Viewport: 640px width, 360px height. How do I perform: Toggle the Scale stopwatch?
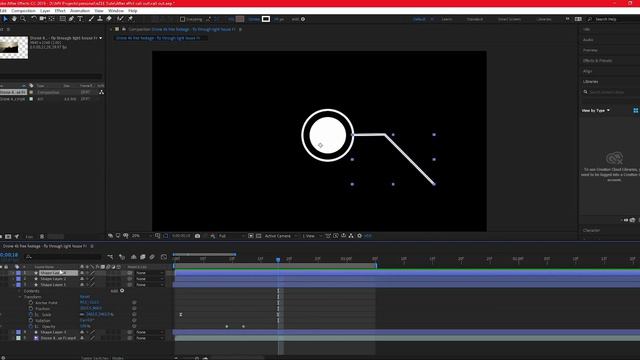point(31,315)
